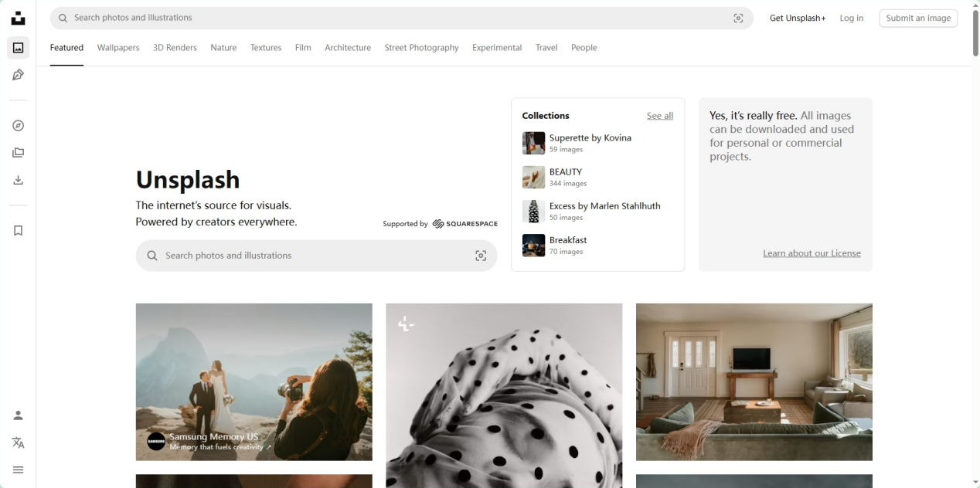Viewport: 980px width, 488px height.
Task: Click the Unsplash logo in the sidebar
Action: (18, 18)
